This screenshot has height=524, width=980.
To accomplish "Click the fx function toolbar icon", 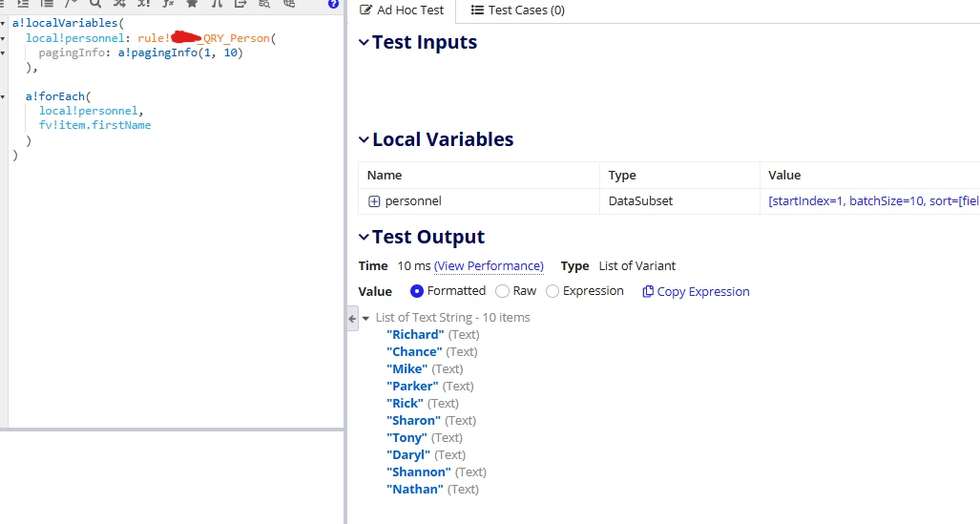I will [168, 3].
